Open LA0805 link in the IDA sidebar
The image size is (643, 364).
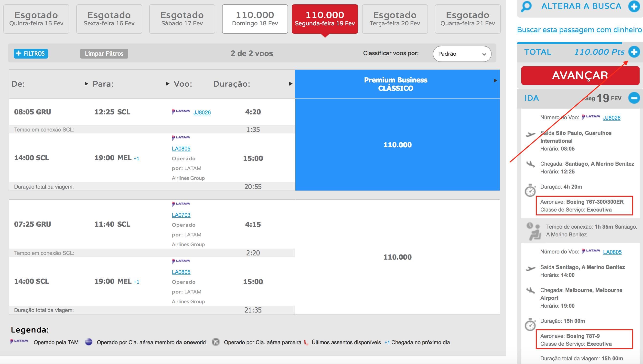coord(612,252)
